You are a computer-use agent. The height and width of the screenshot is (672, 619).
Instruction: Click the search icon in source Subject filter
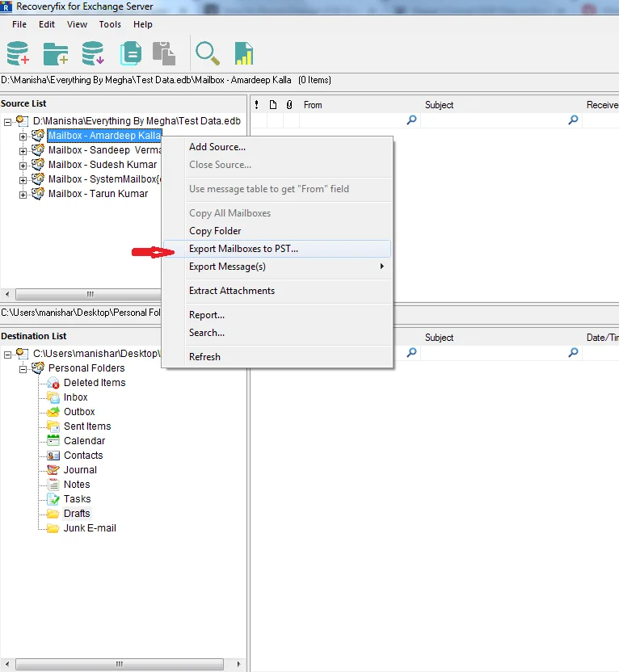pyautogui.click(x=573, y=120)
